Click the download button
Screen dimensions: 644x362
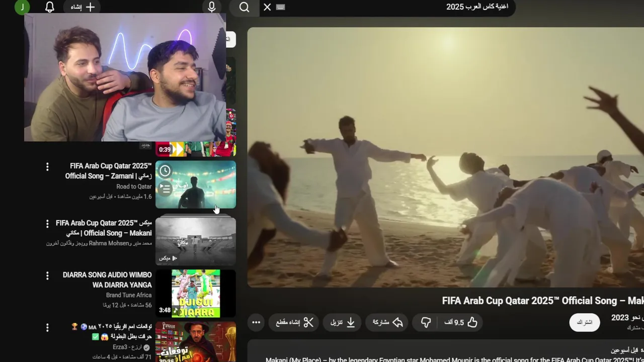coord(343,322)
